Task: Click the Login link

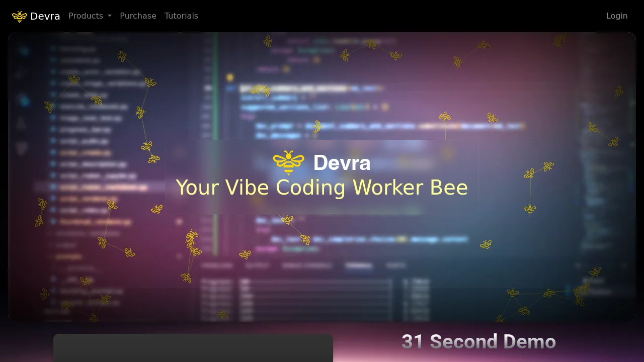Action: coord(616,16)
